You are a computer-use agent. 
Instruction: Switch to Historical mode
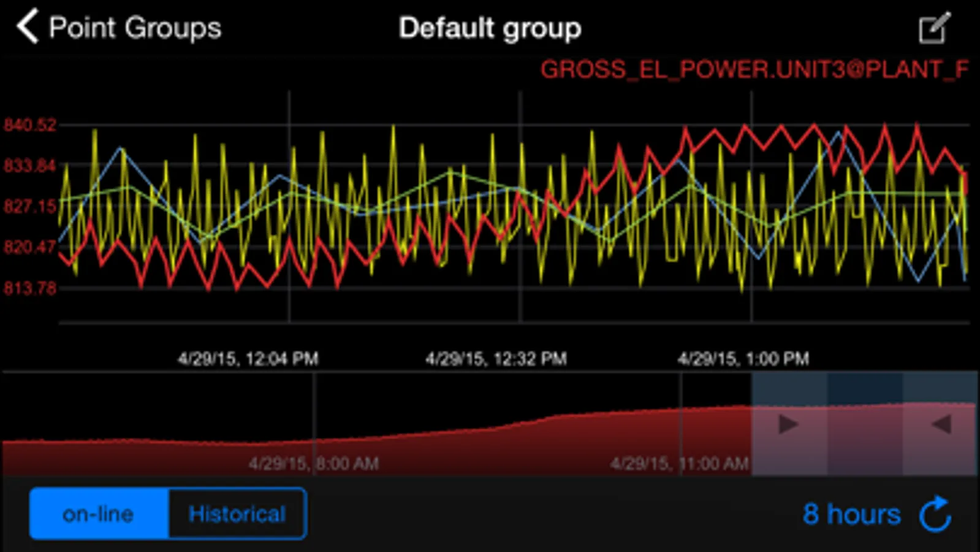237,513
